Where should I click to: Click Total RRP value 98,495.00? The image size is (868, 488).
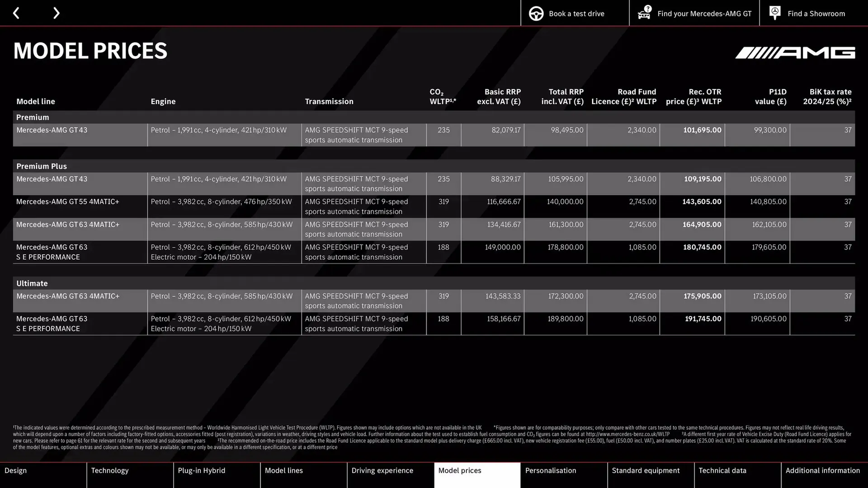pos(567,130)
